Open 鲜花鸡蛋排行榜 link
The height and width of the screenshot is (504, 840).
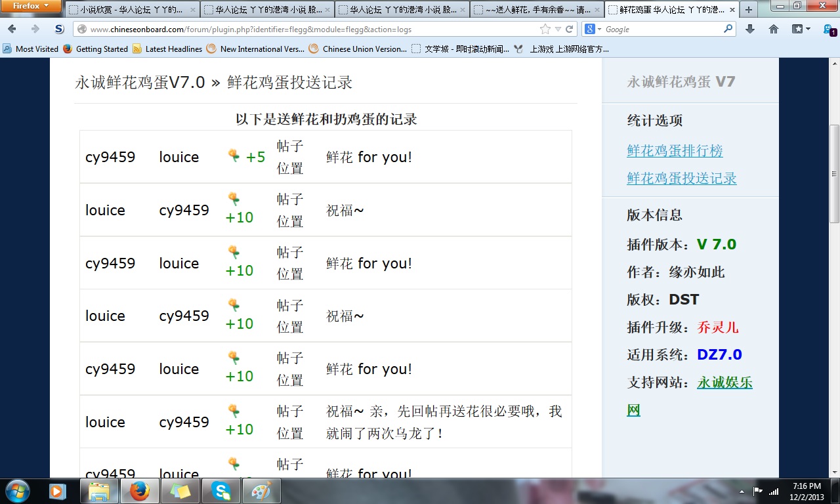pos(675,151)
